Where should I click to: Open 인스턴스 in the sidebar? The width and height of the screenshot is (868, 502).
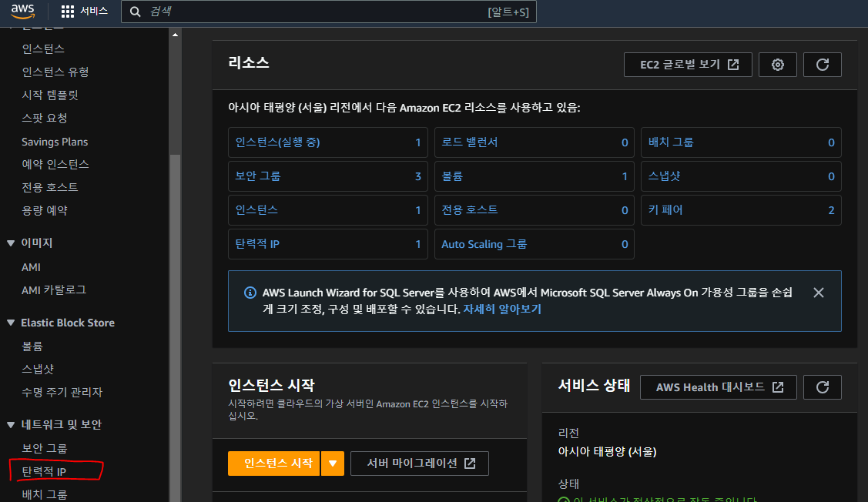pos(43,49)
